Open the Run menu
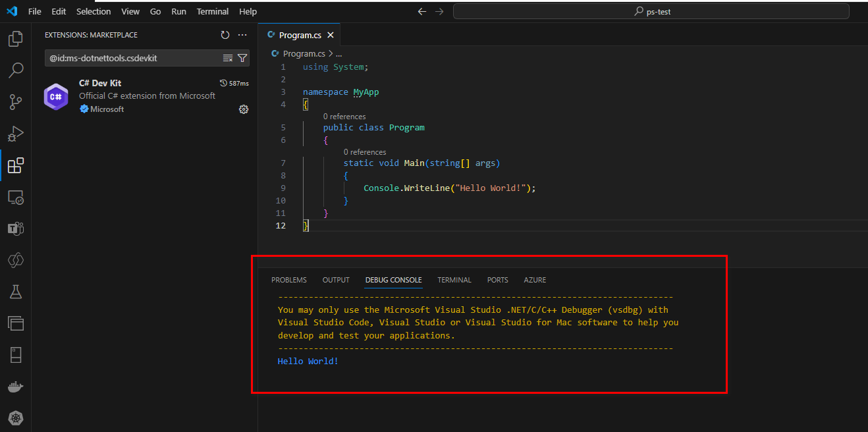The height and width of the screenshot is (432, 868). click(x=178, y=11)
